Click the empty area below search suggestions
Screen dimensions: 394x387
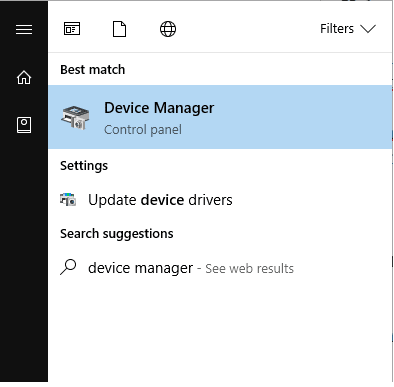220,332
